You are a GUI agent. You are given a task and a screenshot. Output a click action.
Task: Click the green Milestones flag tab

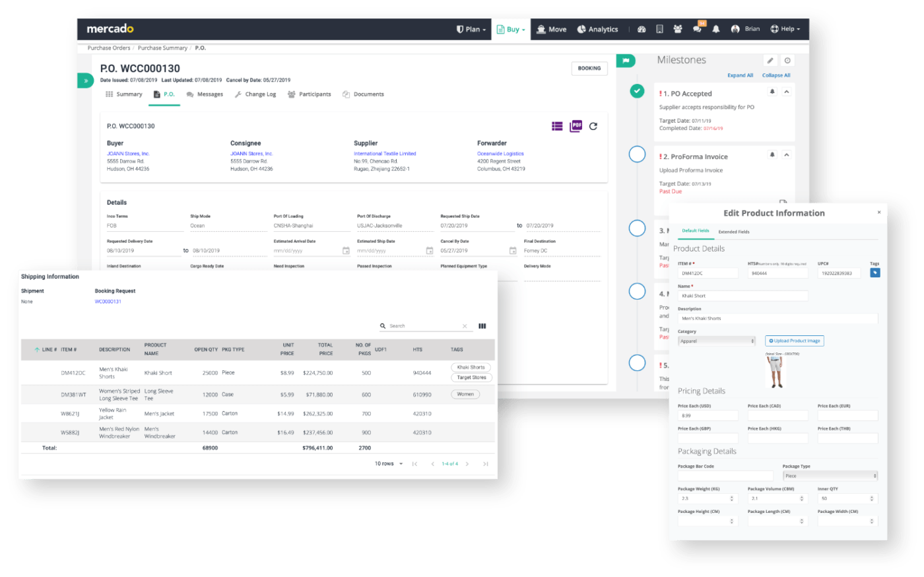(626, 61)
